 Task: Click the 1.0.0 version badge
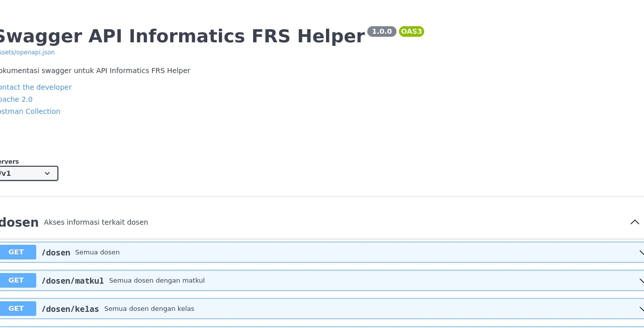(x=381, y=31)
